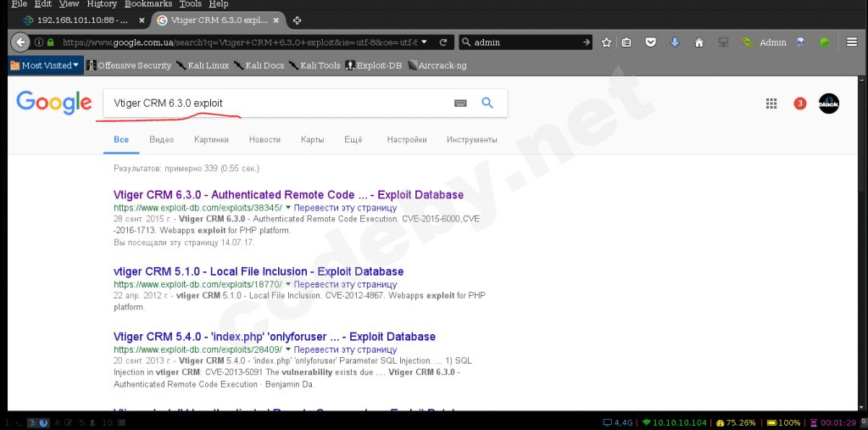Open the Инструменты search tools

(x=471, y=140)
